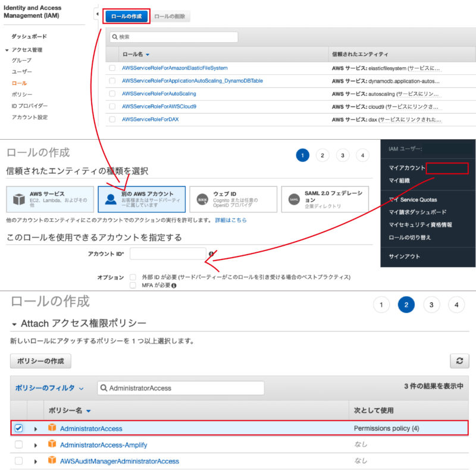Check the AWSServiceRoleForAmazonElasticFileSystem row checkbox
Screen dimensions: 476x476
tap(112, 68)
